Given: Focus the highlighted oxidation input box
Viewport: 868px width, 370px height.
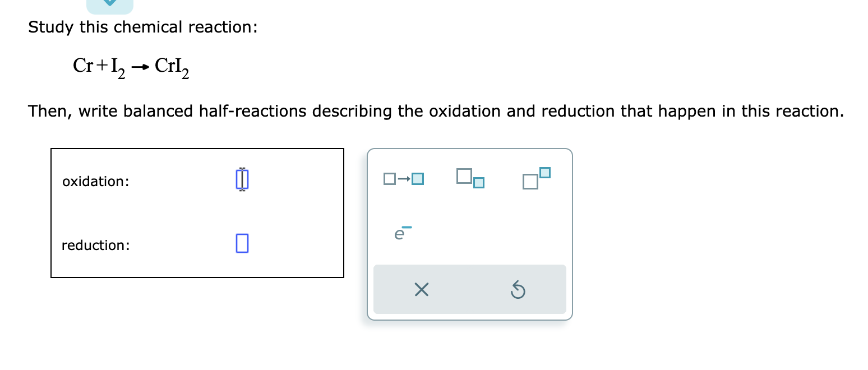Looking at the screenshot, I should point(242,179).
